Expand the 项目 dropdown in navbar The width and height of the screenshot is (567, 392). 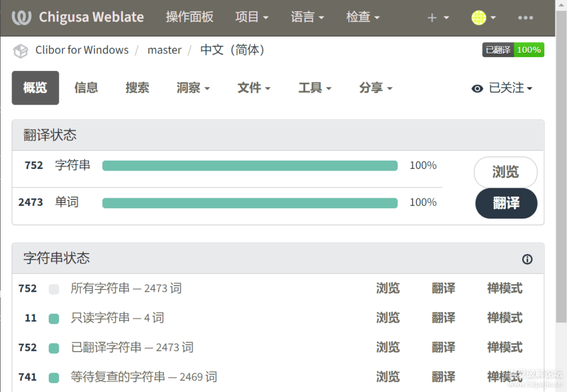tap(251, 17)
